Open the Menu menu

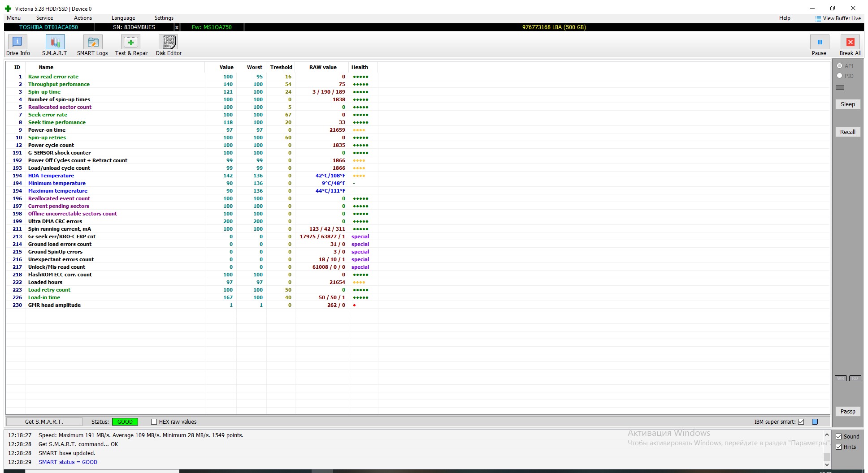coord(13,18)
